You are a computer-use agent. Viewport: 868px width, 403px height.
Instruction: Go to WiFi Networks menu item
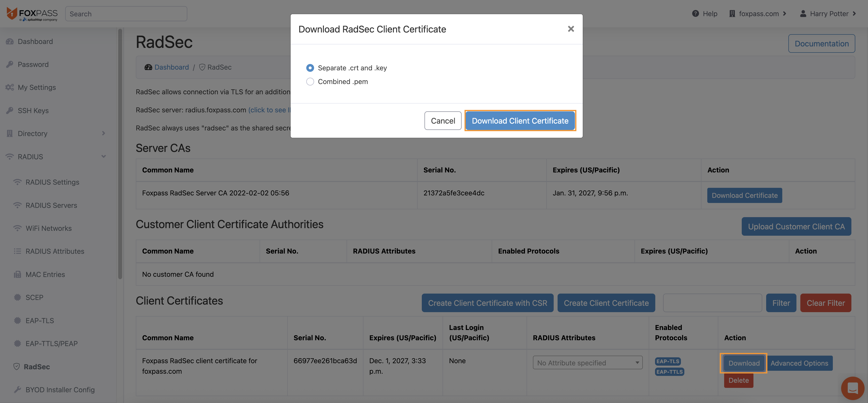49,228
